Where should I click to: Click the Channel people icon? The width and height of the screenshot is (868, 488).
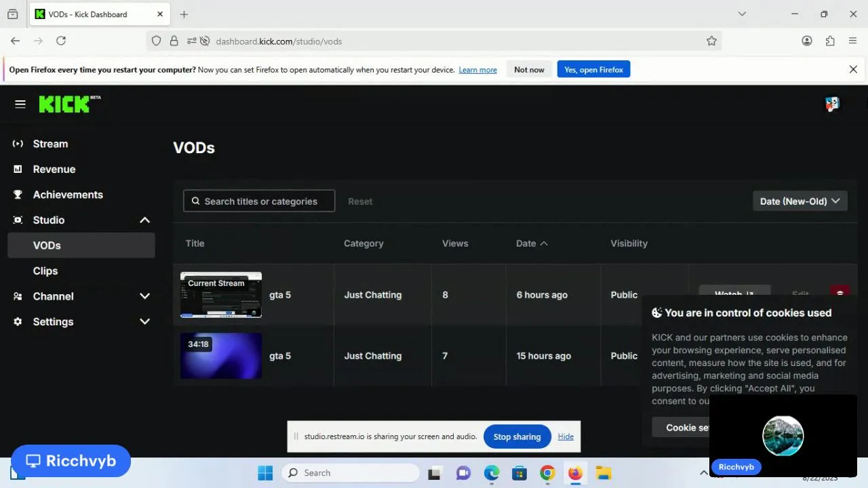[x=18, y=296]
